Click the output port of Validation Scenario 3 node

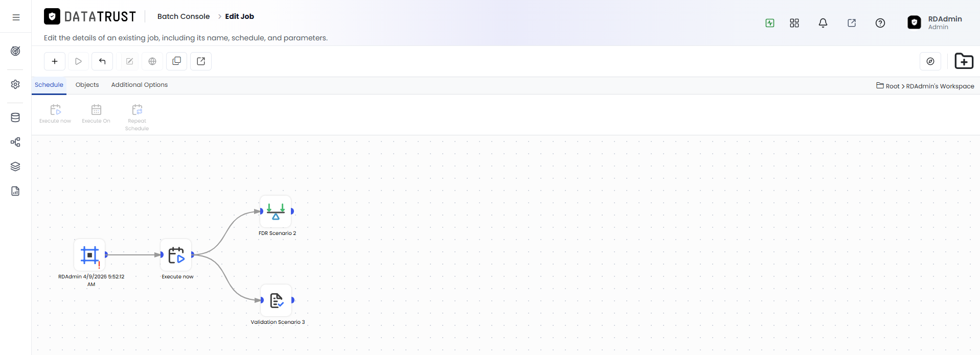(293, 300)
